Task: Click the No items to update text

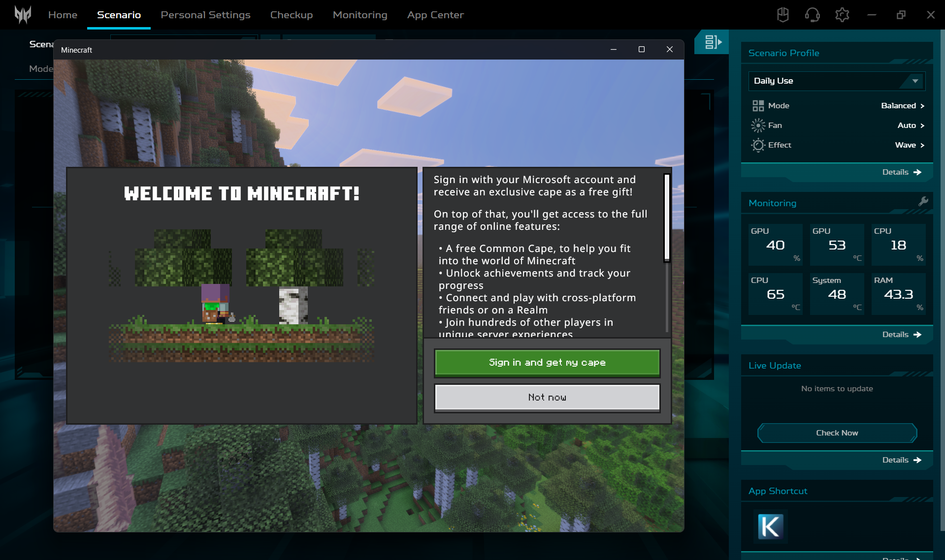Action: point(837,389)
